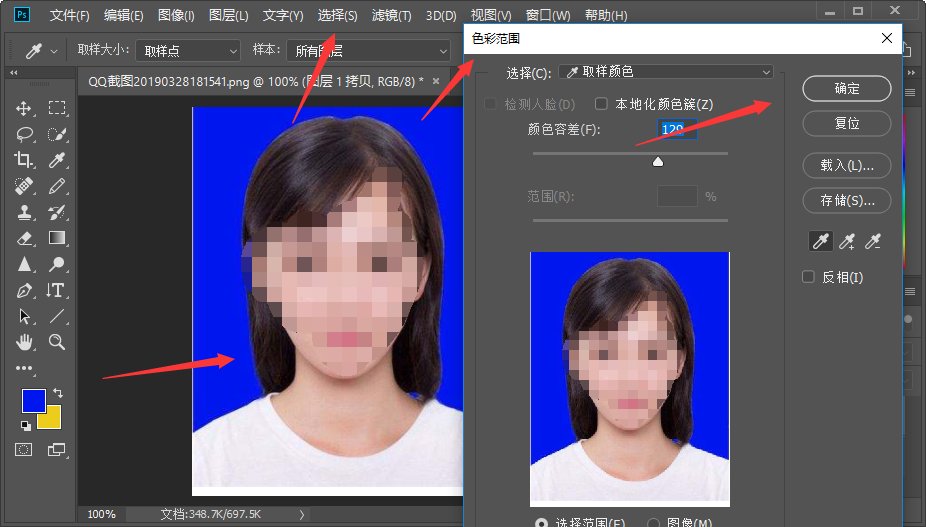Expand the status bar info arrow
The image size is (926, 527).
tap(302, 515)
